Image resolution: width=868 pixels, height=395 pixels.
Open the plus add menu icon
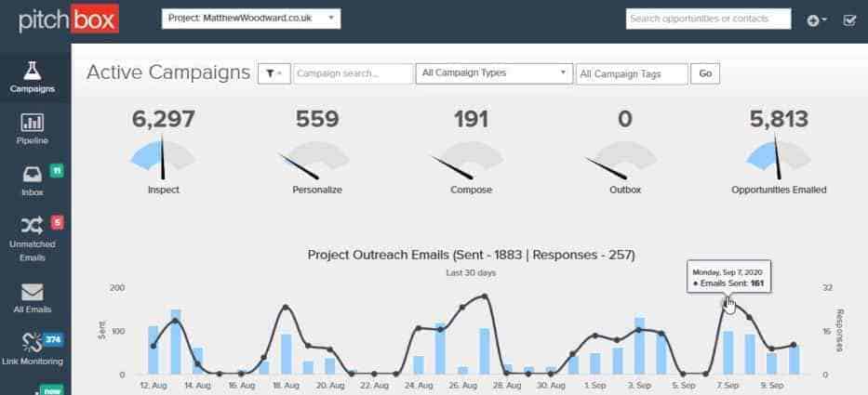817,20
